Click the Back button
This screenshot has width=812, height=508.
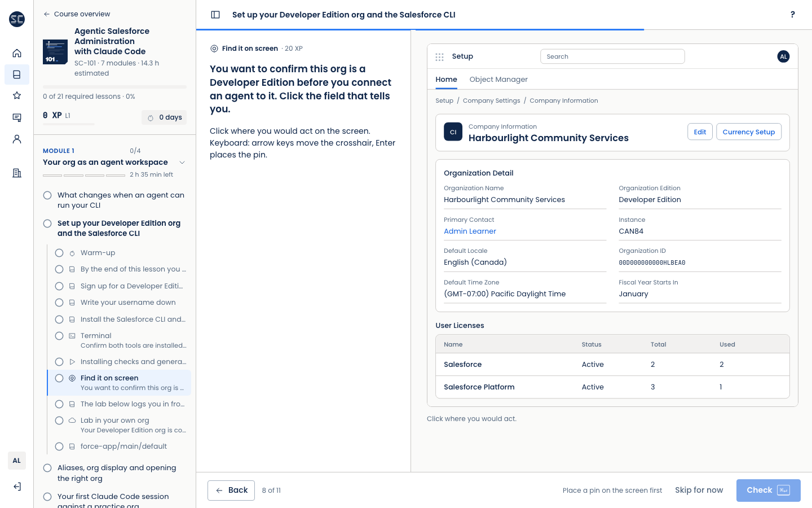[x=231, y=491]
